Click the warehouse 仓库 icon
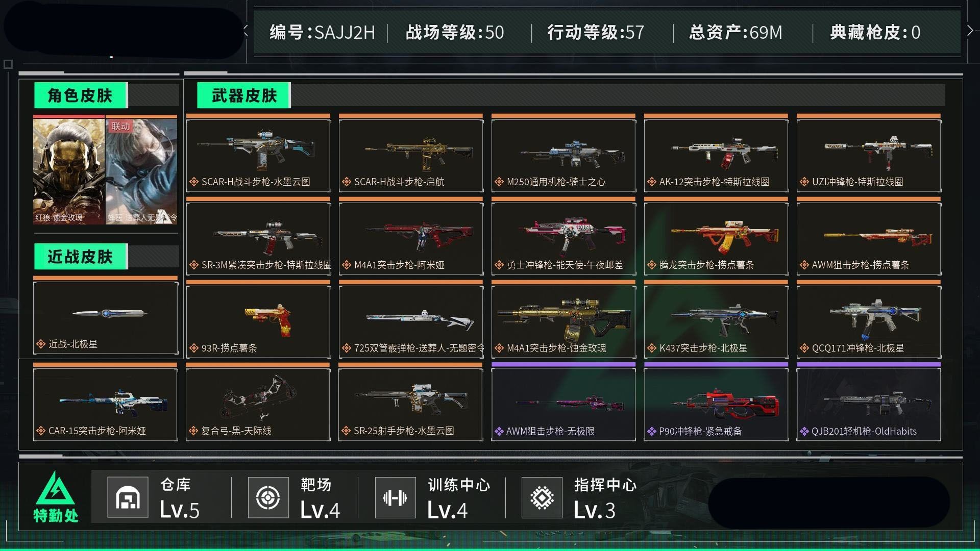The height and width of the screenshot is (551, 980). click(x=128, y=497)
